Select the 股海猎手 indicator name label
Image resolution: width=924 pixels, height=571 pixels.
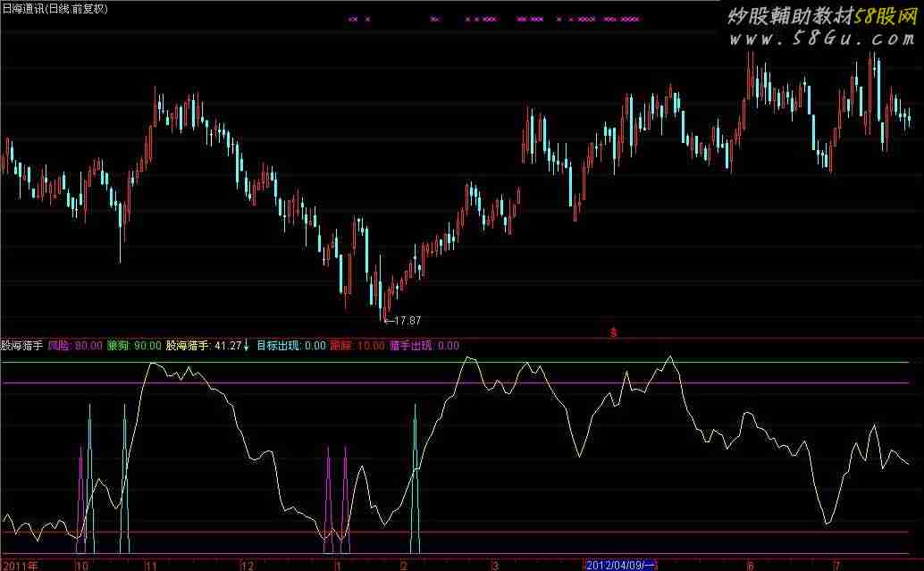[22, 345]
